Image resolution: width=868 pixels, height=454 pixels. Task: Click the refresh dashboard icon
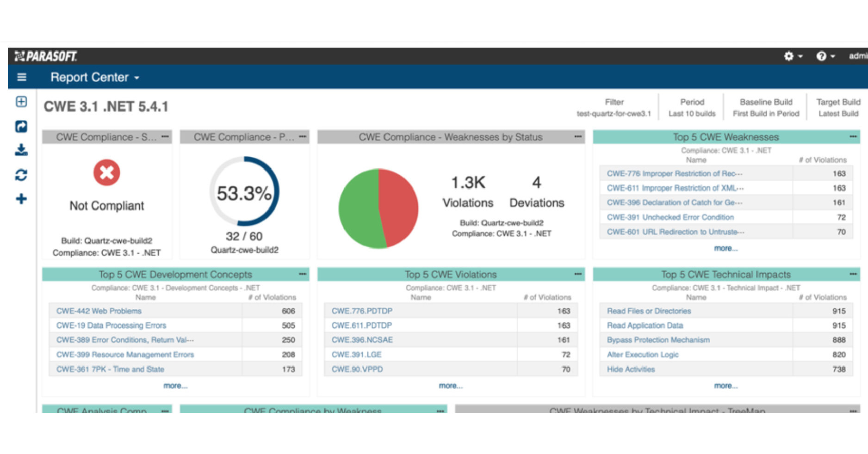[21, 175]
